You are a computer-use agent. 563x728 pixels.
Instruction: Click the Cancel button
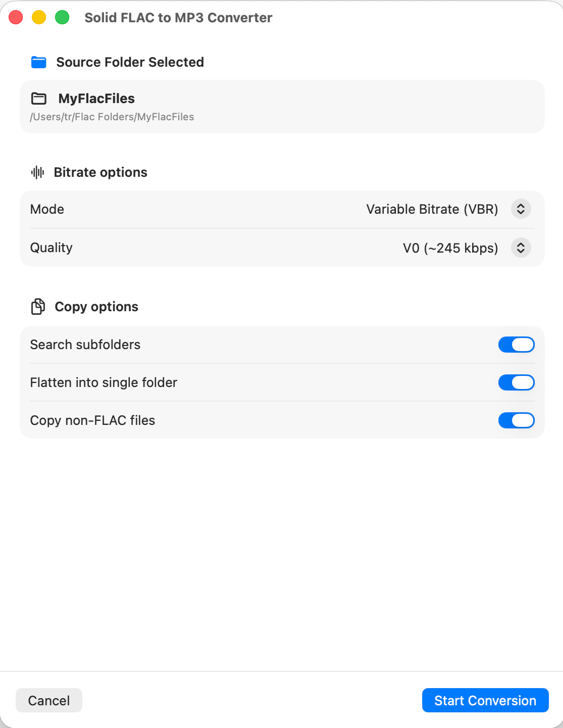[49, 700]
